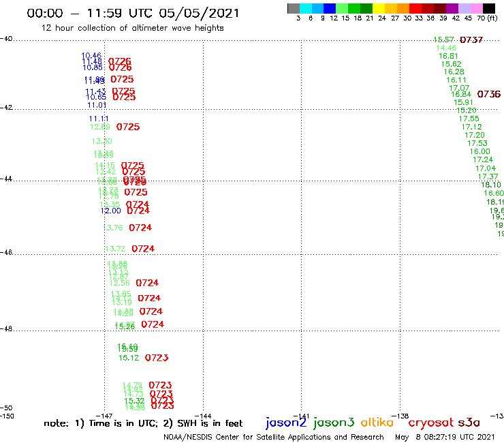Click the '13.72' wave height value
This screenshot has width=504, height=443.
[x=115, y=249]
